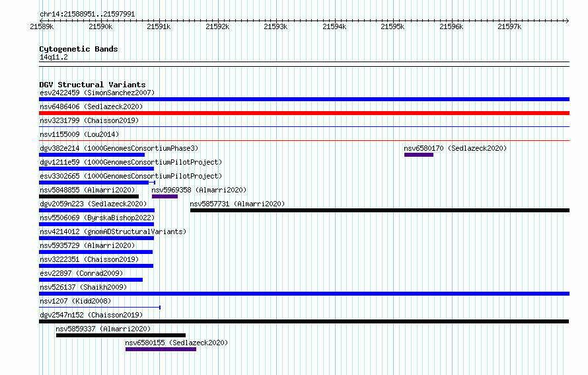
Task: Click the nsv1155009 (Lou2014) label
Action: 79,134
